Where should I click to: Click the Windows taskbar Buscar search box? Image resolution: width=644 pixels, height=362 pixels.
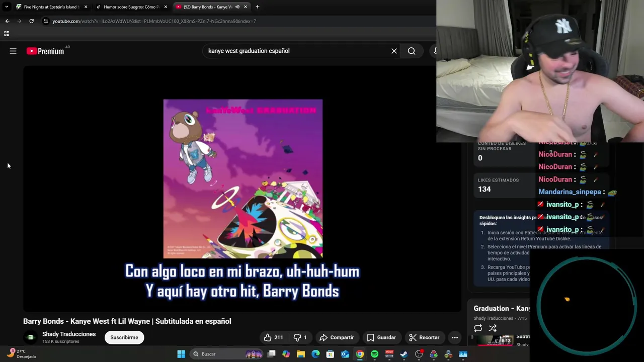click(227, 354)
